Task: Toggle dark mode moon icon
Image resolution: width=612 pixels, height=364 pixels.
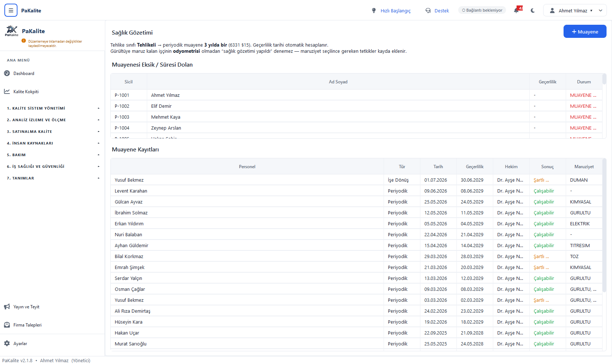Action: click(x=533, y=11)
